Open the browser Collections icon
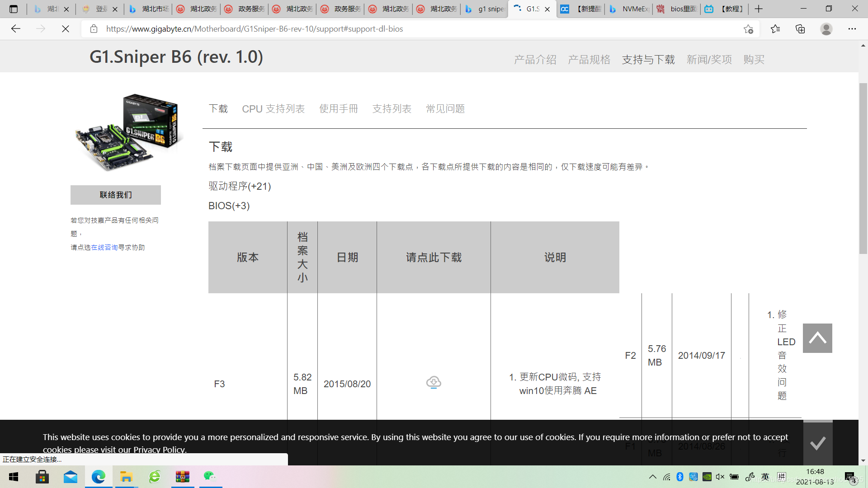The image size is (868, 488). pos(800,29)
